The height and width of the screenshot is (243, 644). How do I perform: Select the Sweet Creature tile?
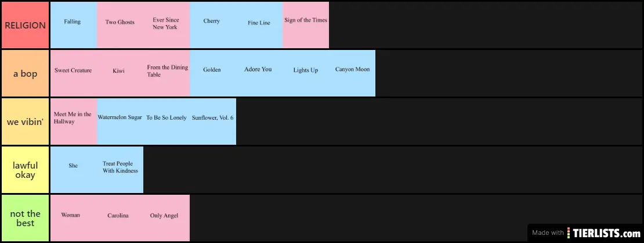pos(73,73)
